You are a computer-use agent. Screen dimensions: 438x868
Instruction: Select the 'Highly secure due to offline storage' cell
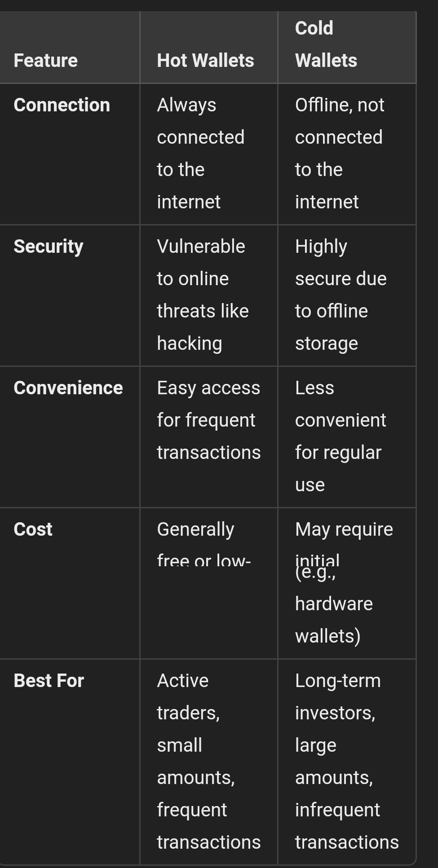point(340,295)
